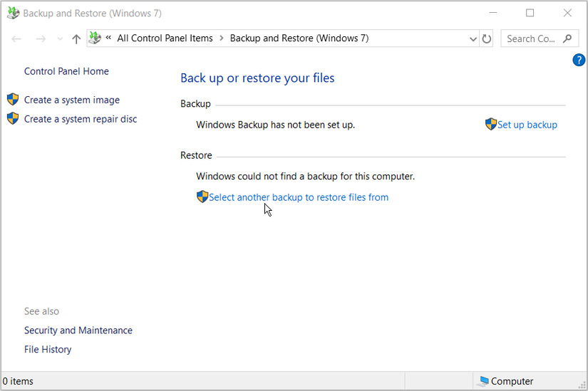Open Create a system repair disc
The image size is (588, 391).
(81, 119)
